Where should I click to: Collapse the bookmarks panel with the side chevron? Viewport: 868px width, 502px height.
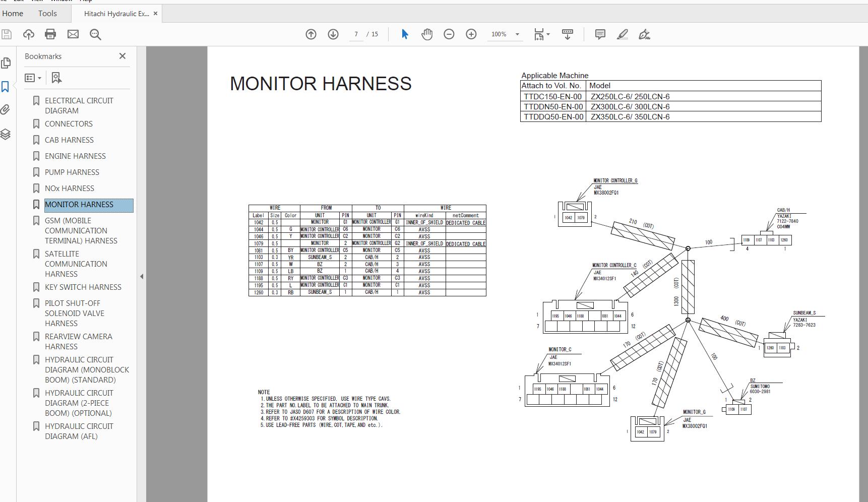point(142,276)
